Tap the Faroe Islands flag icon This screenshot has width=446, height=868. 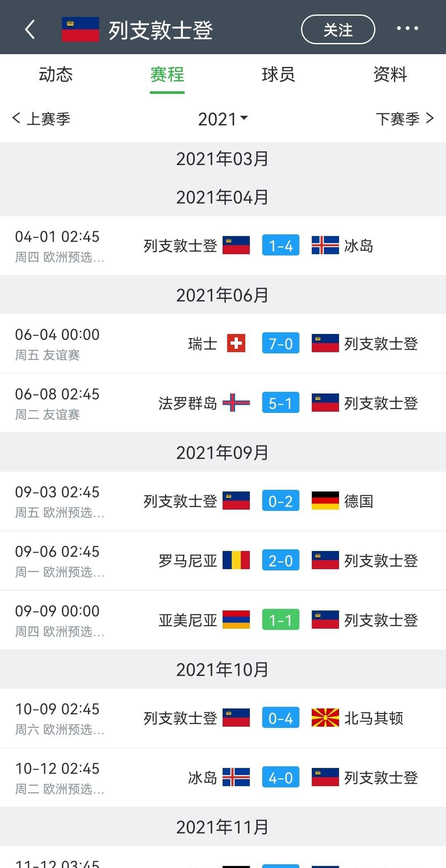(x=236, y=403)
